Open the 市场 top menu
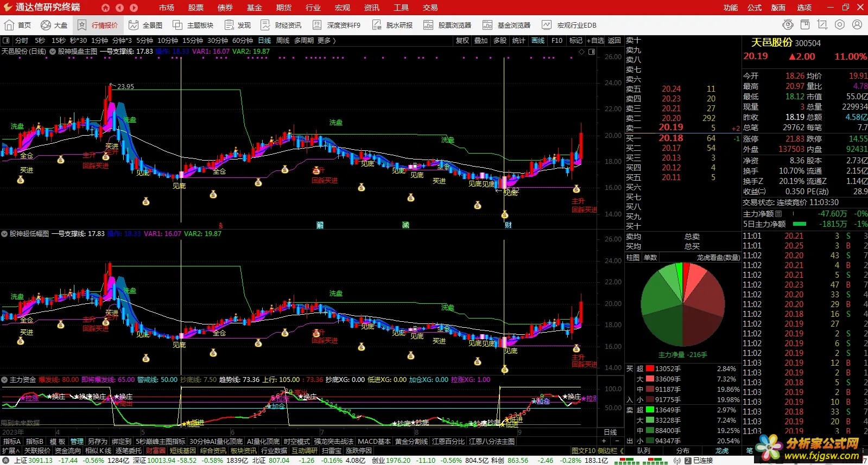Viewport: 868px width, 465px height. coord(167,8)
